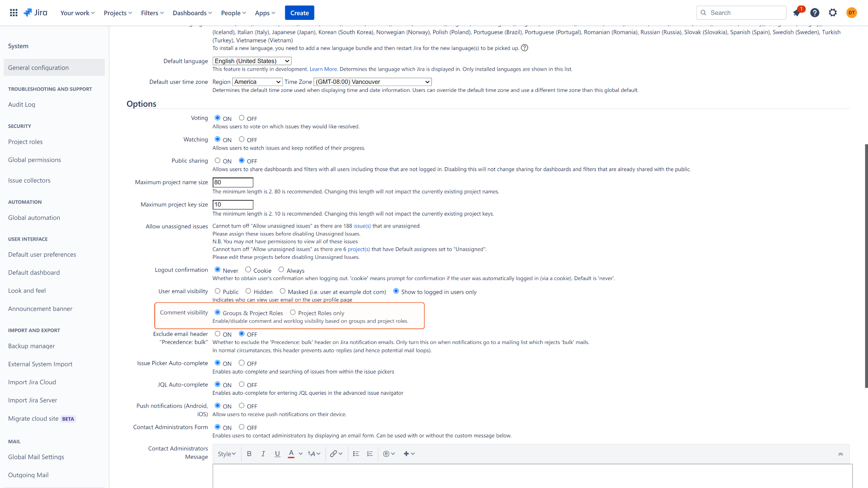Open the Time Zone dropdown
The height and width of the screenshot is (488, 868).
[373, 82]
